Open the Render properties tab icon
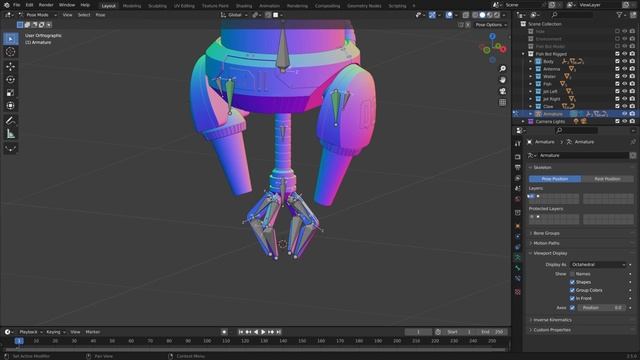Viewport: 640px width, 360px height. tap(518, 157)
